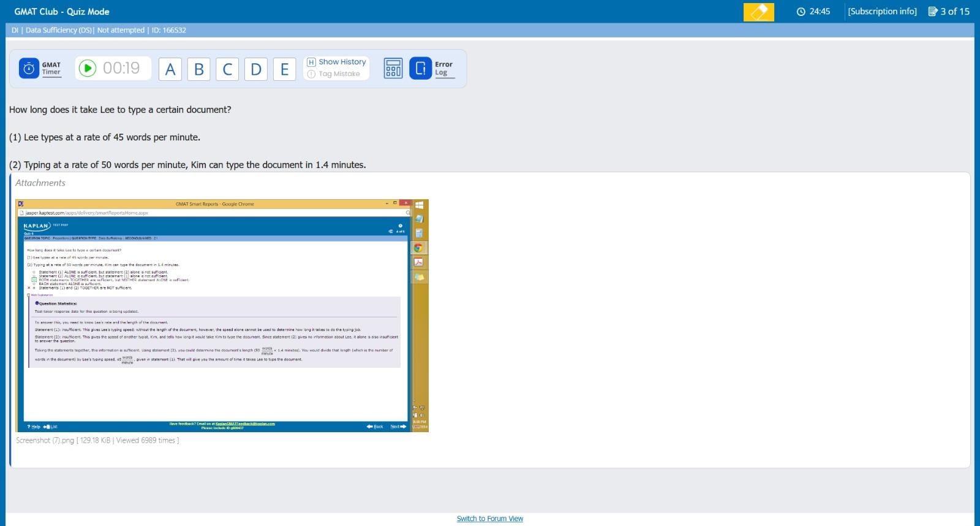The width and height of the screenshot is (980, 526).
Task: Open the Error Log icon
Action: coord(421,69)
